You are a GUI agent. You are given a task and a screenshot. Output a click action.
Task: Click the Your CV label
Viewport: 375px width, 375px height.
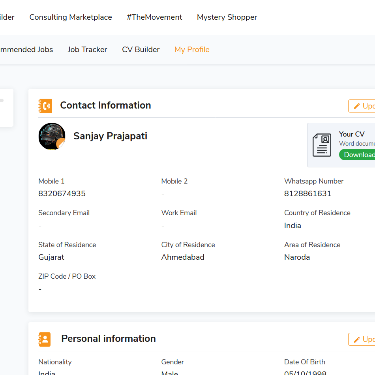coord(352,134)
